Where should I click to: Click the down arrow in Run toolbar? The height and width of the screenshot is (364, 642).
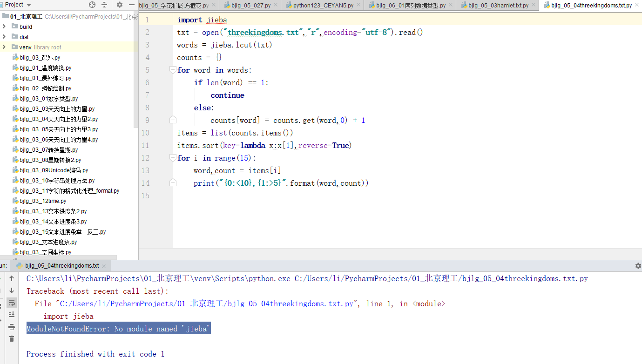12,290
